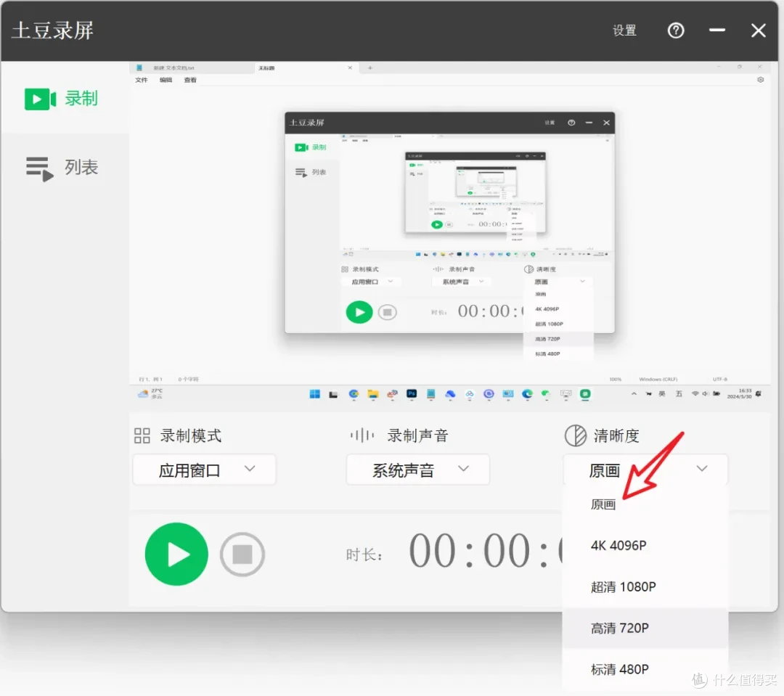Open the notification bell in the tray
The width and height of the screenshot is (784, 696).
pos(759,394)
